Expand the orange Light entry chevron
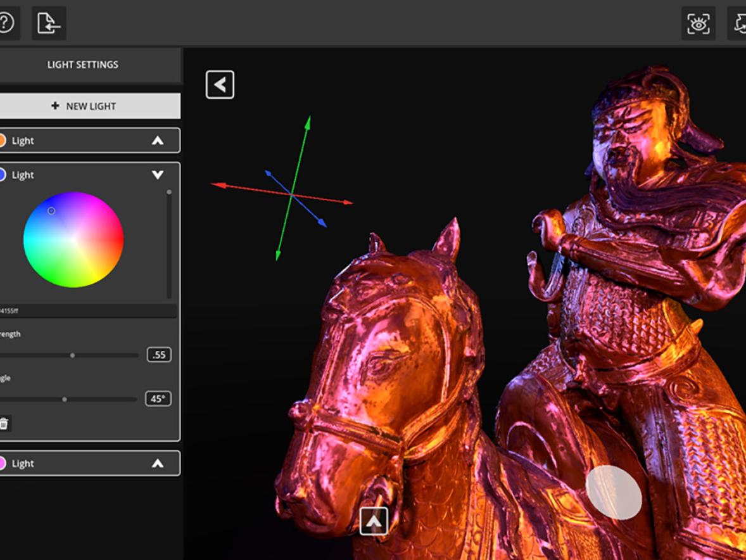Image resolution: width=746 pixels, height=560 pixels. coord(158,141)
